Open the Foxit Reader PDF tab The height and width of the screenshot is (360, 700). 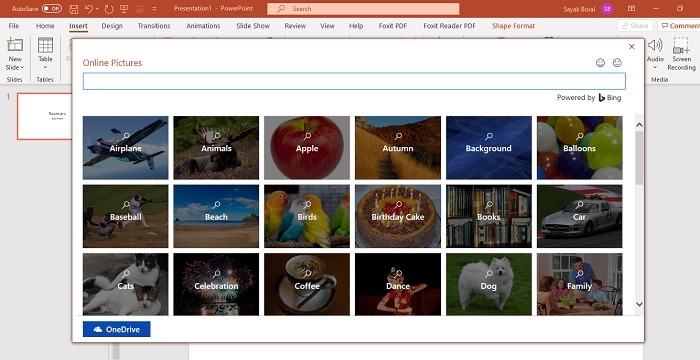click(x=450, y=26)
